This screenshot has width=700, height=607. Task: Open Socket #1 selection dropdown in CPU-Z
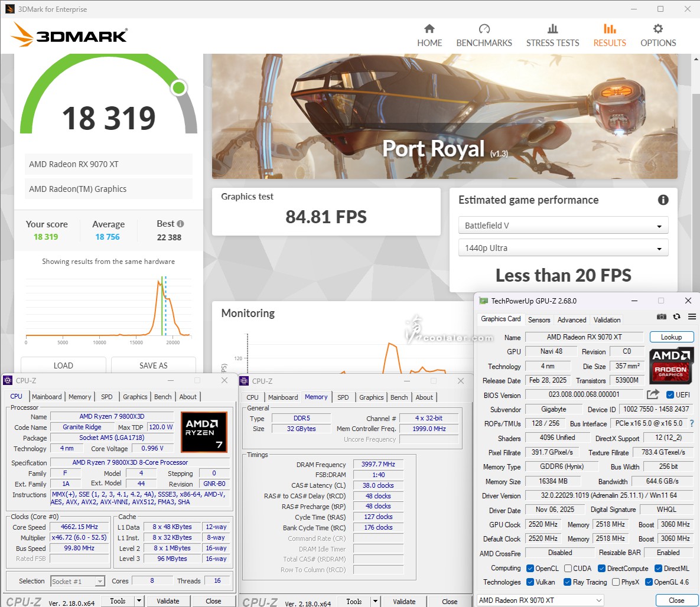pyautogui.click(x=77, y=581)
